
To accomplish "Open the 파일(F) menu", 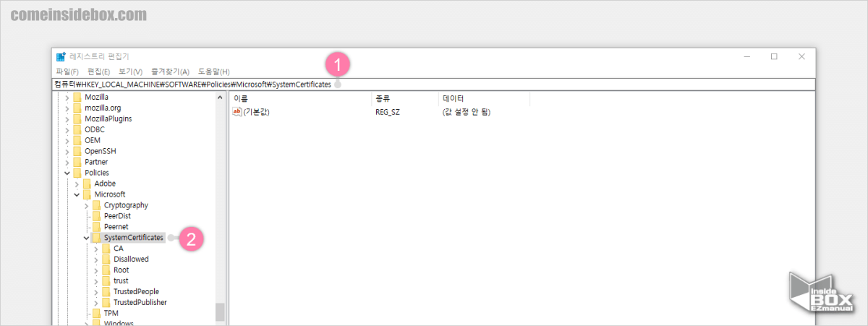I will (67, 72).
